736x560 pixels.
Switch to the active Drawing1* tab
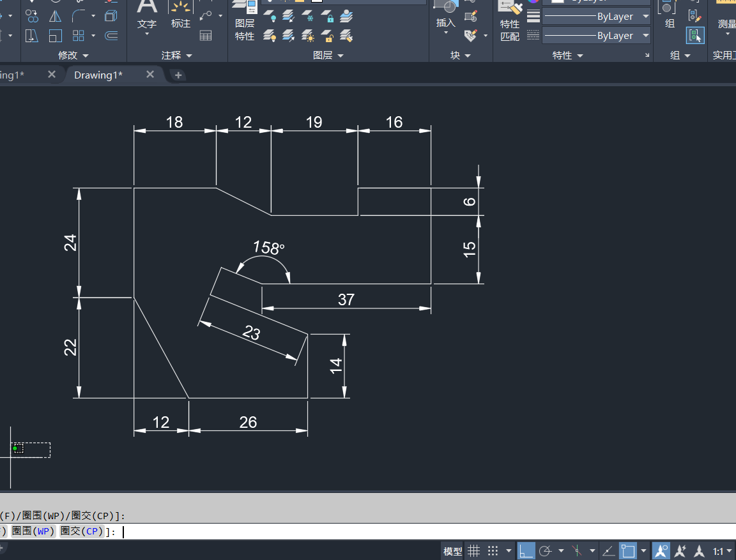98,75
